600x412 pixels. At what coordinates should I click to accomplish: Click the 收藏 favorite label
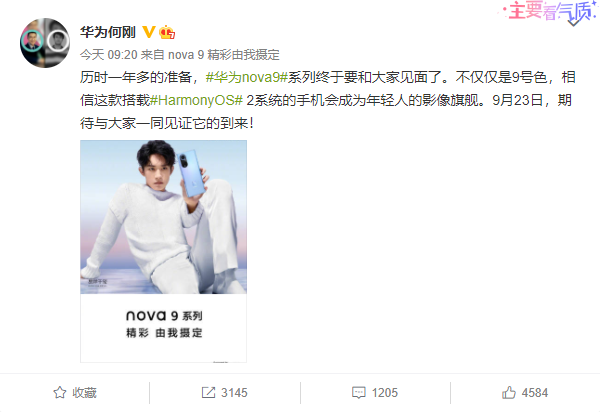click(84, 393)
